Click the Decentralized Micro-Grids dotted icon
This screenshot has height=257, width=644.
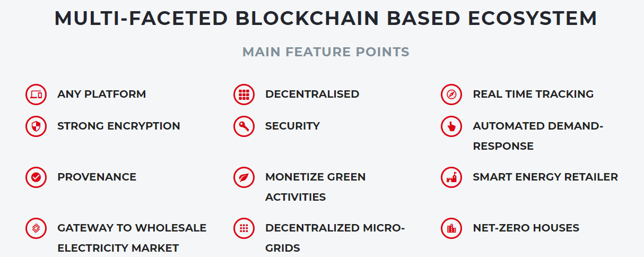point(244,228)
